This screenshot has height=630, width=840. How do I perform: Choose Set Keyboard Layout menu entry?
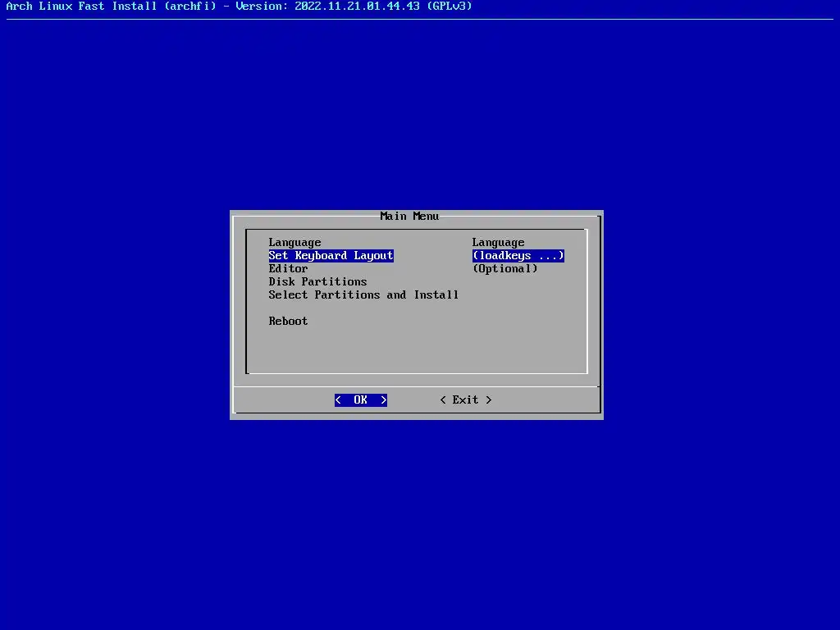click(x=331, y=256)
